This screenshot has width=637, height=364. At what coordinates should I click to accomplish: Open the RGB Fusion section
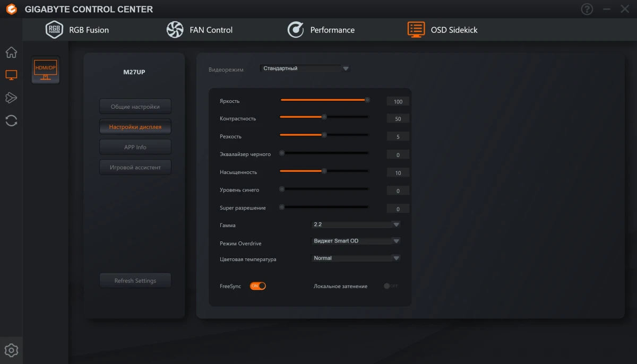pos(78,30)
